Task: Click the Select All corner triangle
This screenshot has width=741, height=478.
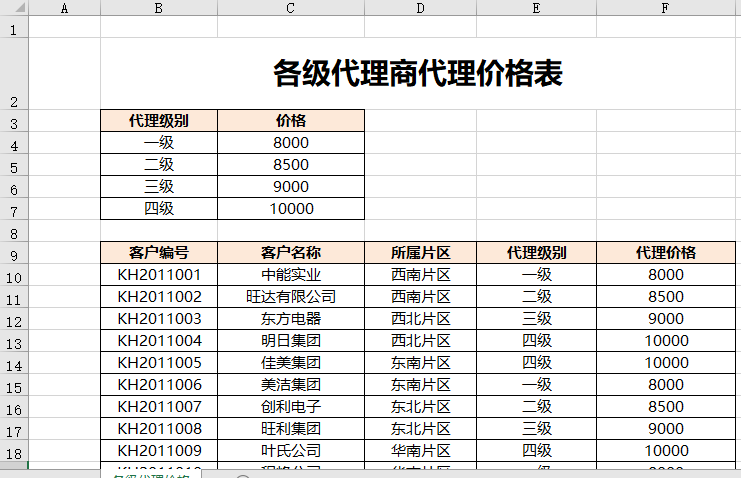Action: (14, 8)
